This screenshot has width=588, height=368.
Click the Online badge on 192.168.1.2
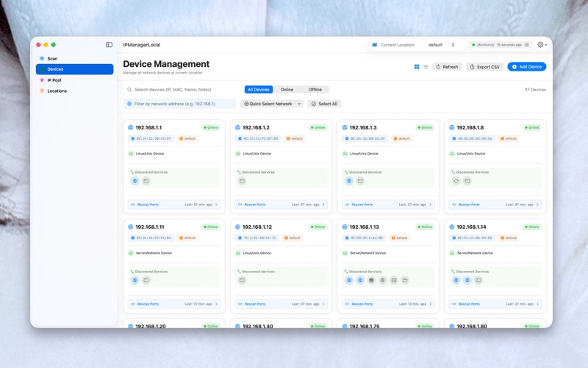coord(318,127)
